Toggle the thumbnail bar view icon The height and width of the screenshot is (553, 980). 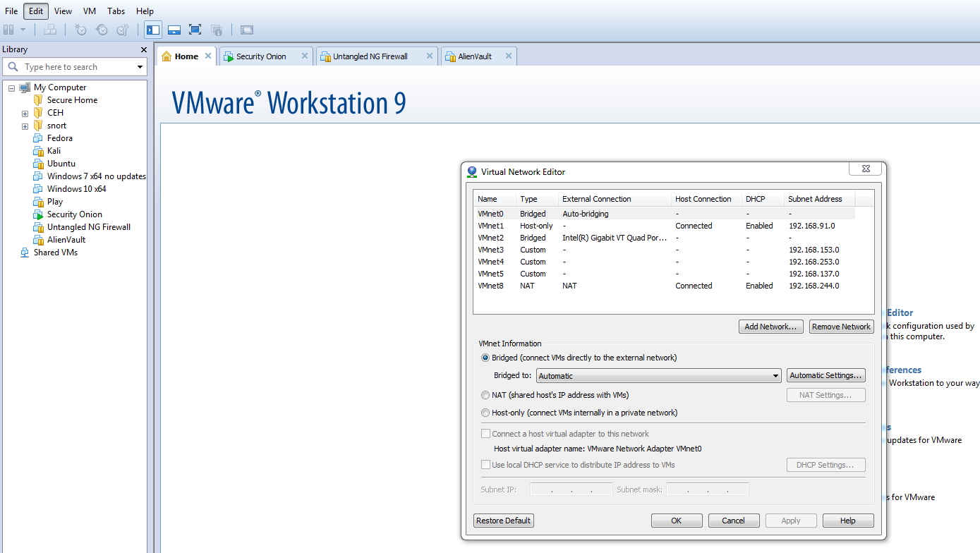pyautogui.click(x=174, y=30)
